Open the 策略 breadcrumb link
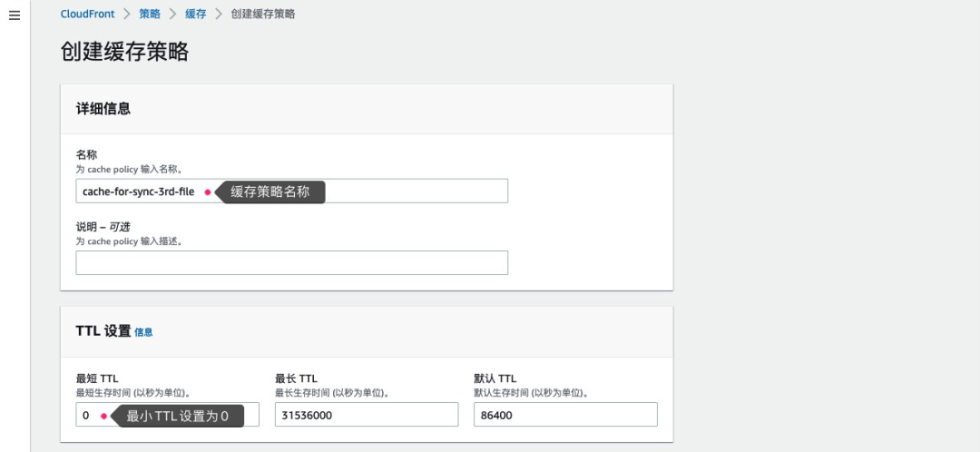The image size is (980, 452). (x=150, y=14)
